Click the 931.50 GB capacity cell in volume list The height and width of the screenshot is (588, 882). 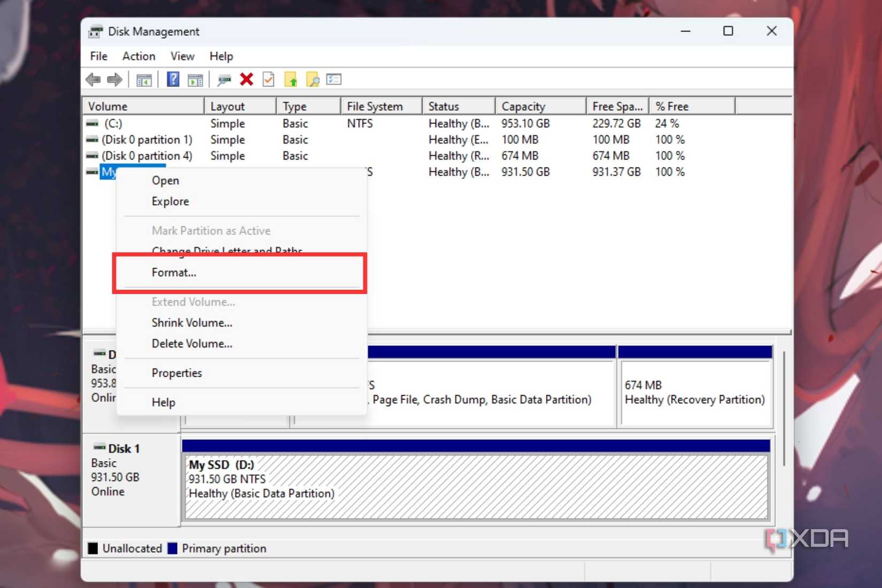[x=525, y=172]
